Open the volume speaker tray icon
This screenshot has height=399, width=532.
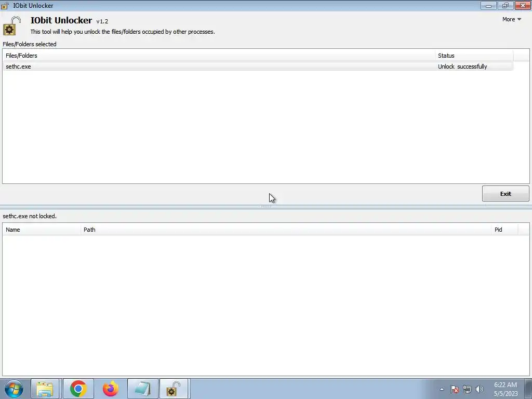point(480,389)
